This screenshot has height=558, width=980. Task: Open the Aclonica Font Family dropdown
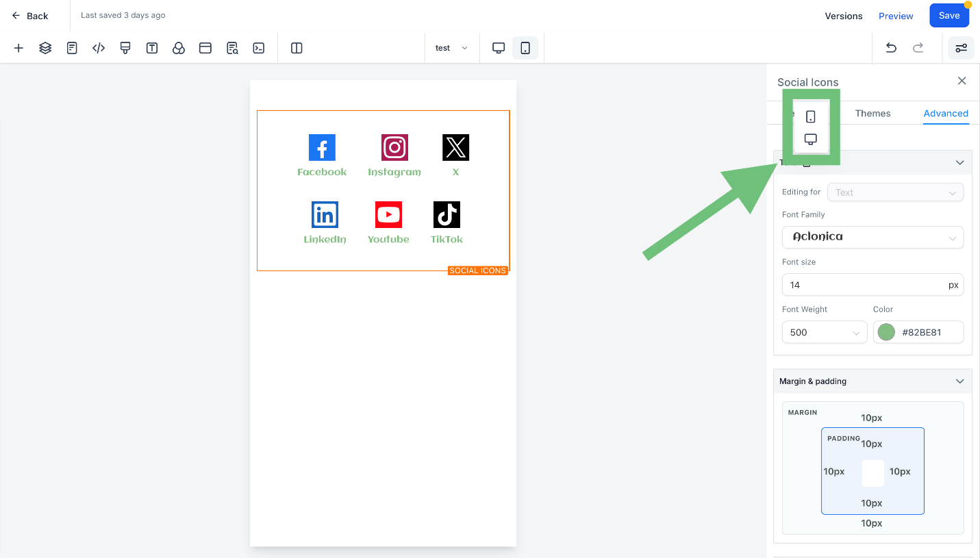tap(872, 237)
